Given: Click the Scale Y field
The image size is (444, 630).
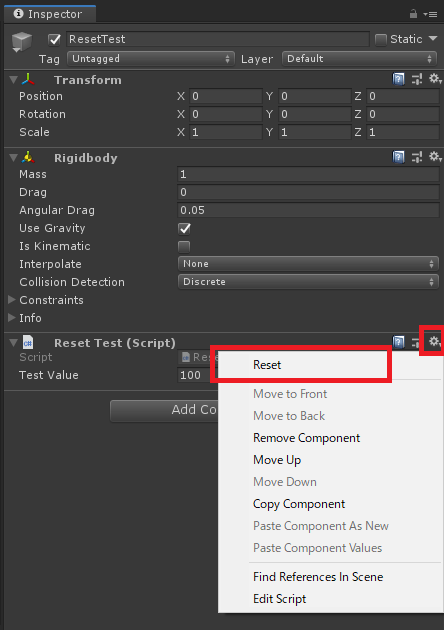Looking at the screenshot, I should pos(314,132).
